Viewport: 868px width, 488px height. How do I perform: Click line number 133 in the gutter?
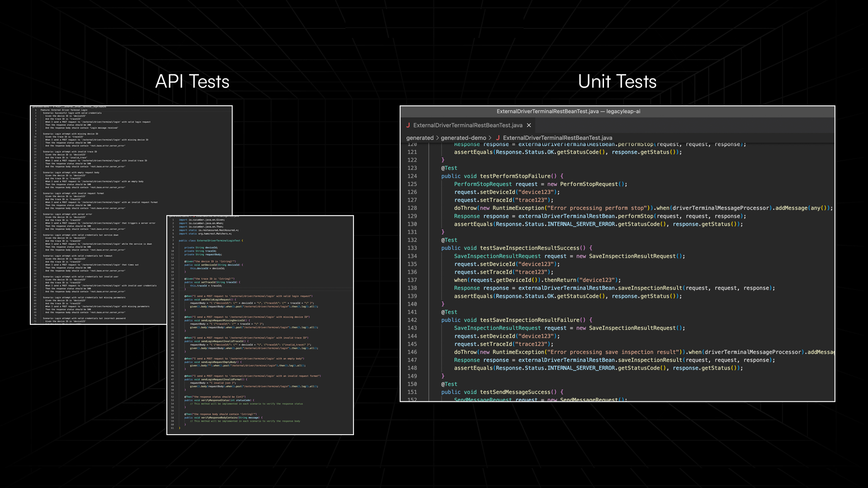pyautogui.click(x=412, y=248)
